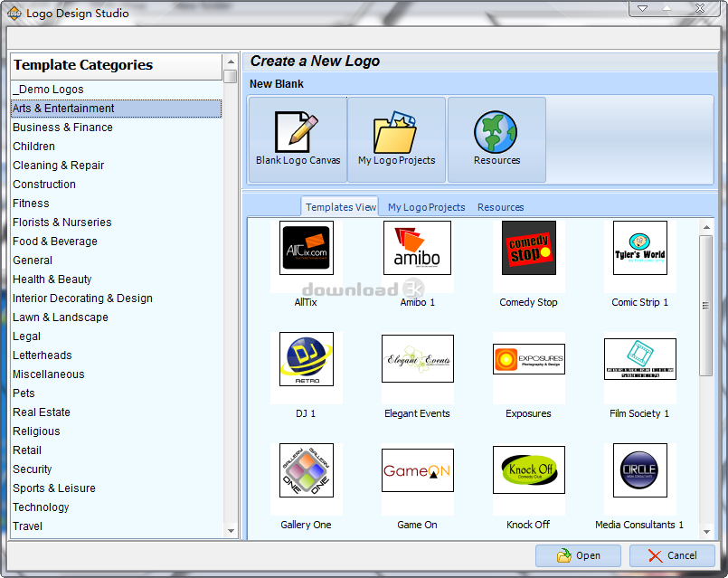Image resolution: width=728 pixels, height=578 pixels.
Task: Open the Food & Beverage category
Action: click(x=117, y=242)
